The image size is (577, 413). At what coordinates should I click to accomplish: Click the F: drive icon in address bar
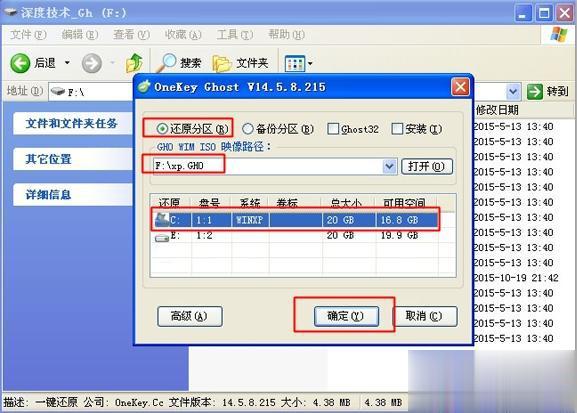(x=58, y=91)
